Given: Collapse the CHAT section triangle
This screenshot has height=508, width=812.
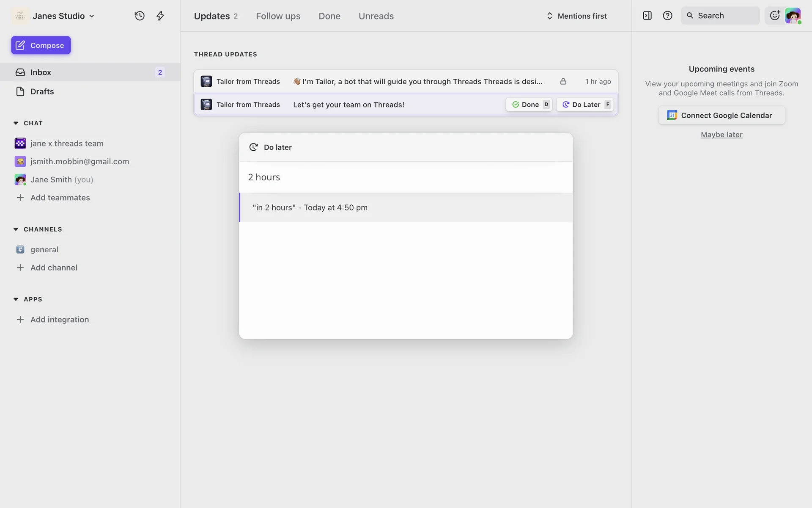Looking at the screenshot, I should (16, 123).
